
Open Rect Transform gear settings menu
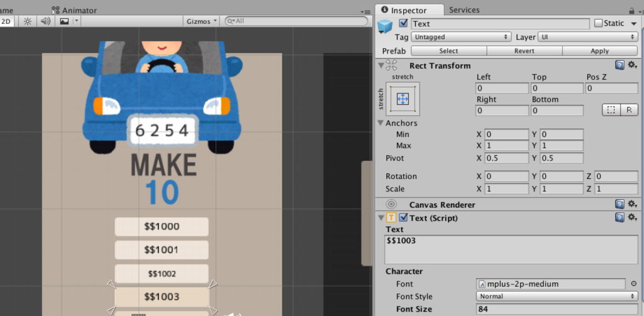pyautogui.click(x=633, y=65)
